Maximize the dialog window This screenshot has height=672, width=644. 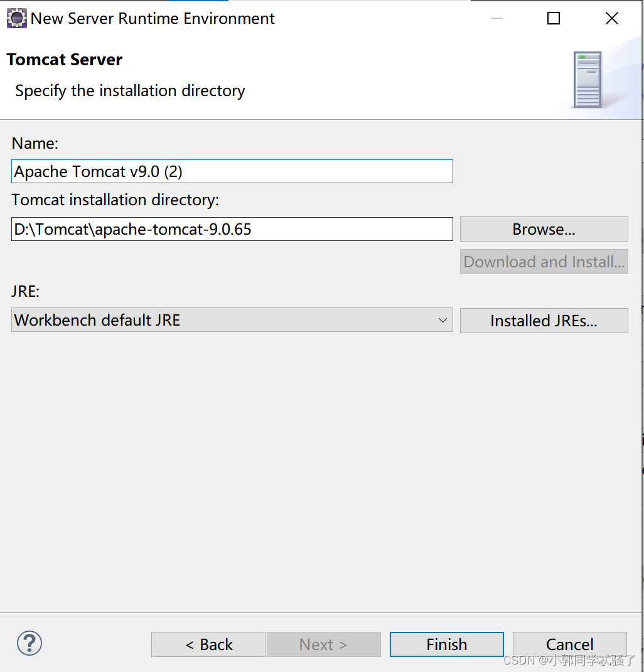553,18
